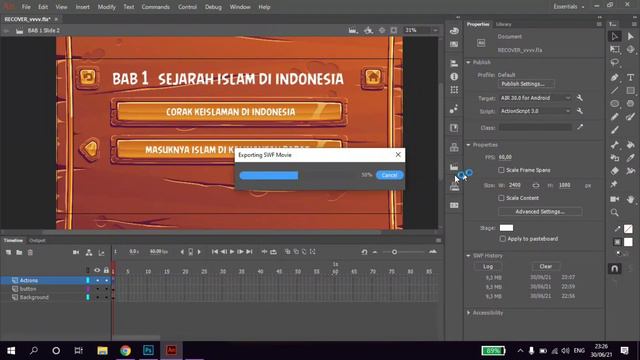Click wrench icon beside Target setting
The height and width of the screenshot is (360, 640).
(x=580, y=98)
